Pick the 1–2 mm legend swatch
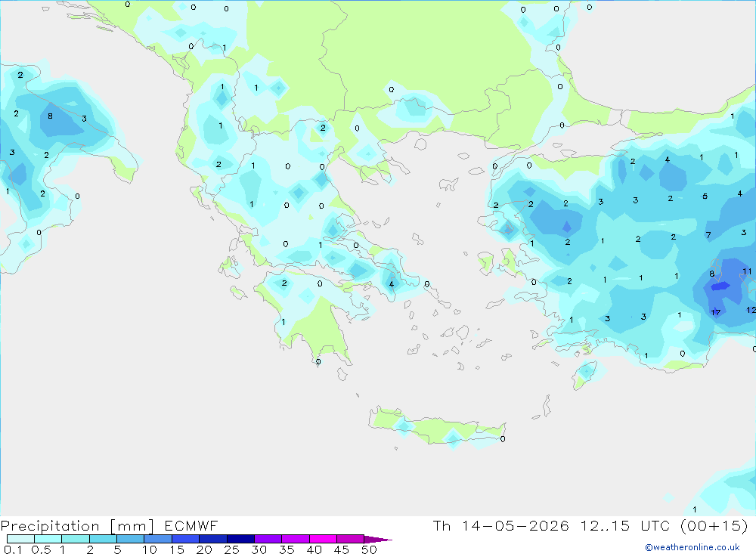This screenshot has height=554, width=756. [x=75, y=539]
